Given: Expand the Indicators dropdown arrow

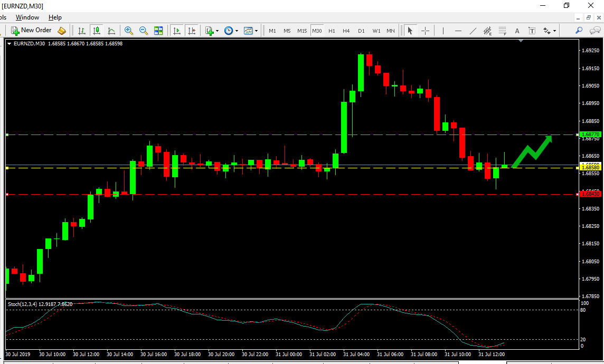Looking at the screenshot, I should [217, 31].
